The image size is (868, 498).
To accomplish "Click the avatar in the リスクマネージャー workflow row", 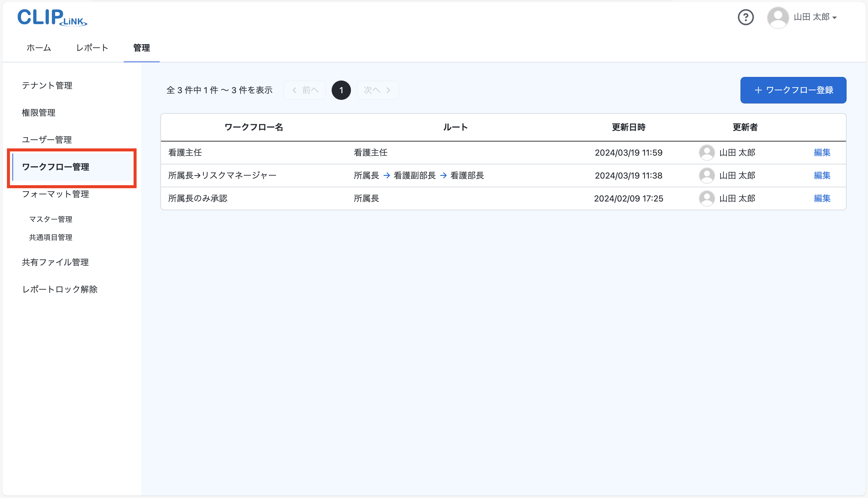I will coord(707,176).
